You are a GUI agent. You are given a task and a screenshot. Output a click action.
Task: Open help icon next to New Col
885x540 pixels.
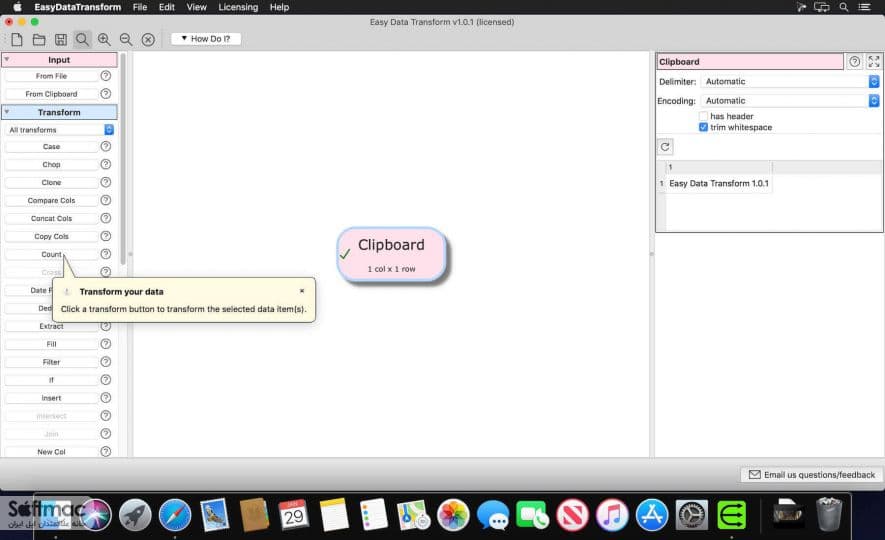[106, 451]
